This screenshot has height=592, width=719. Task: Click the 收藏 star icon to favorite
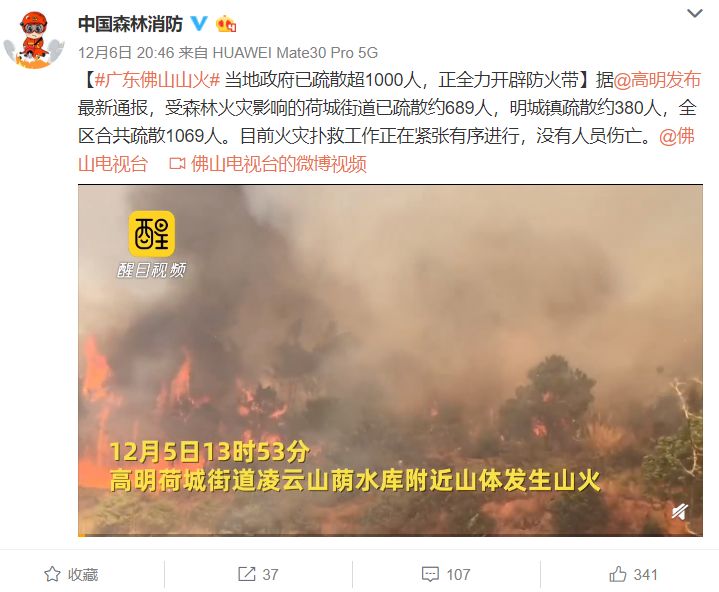pos(52,574)
